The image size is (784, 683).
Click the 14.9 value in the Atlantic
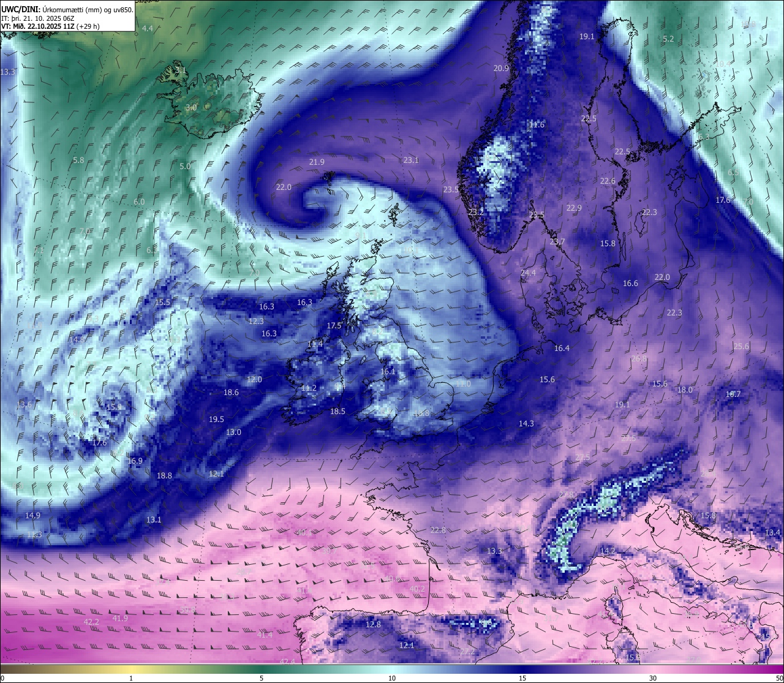click(32, 516)
